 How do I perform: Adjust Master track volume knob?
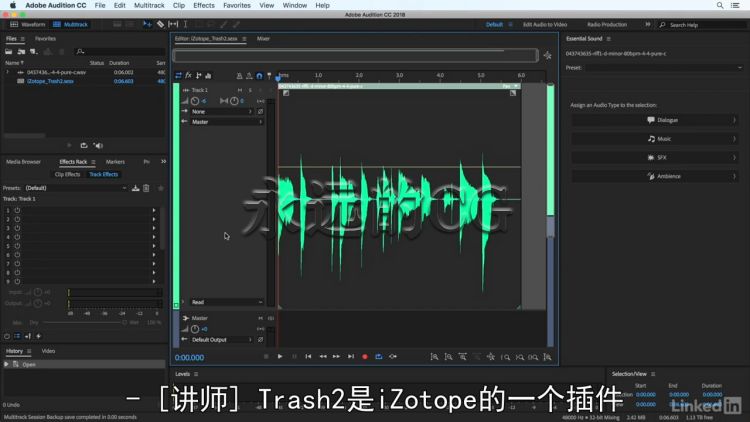(195, 329)
